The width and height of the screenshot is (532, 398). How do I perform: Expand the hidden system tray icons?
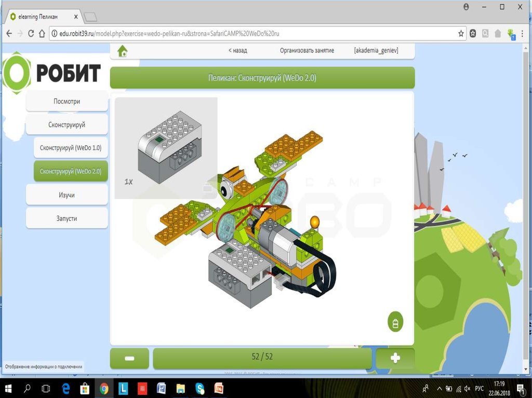(439, 388)
